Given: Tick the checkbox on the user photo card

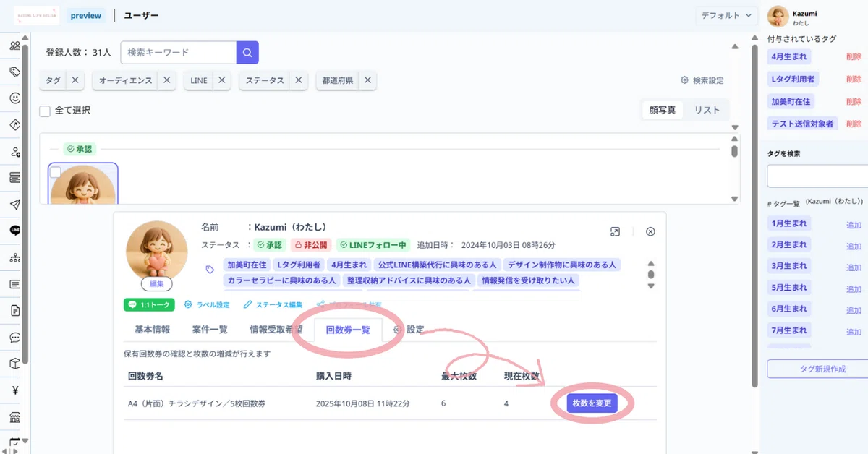Looking at the screenshot, I should tap(56, 172).
